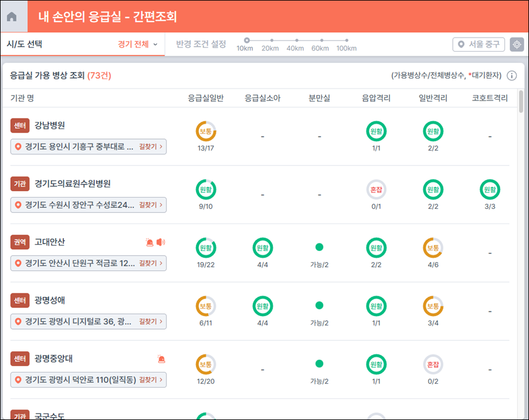Click the 시/도 선택 label
Screen dimensions: 529x420
[24, 44]
